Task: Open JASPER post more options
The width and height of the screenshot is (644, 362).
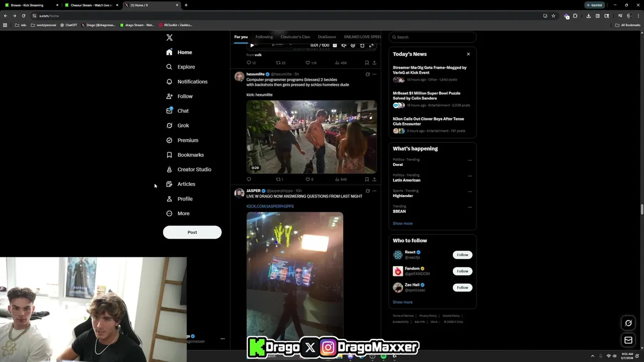Action: pyautogui.click(x=374, y=191)
